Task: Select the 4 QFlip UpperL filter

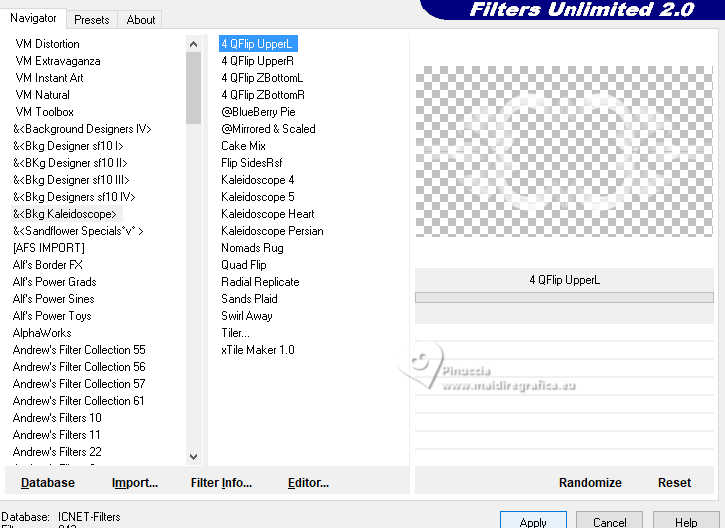Action: coord(258,44)
